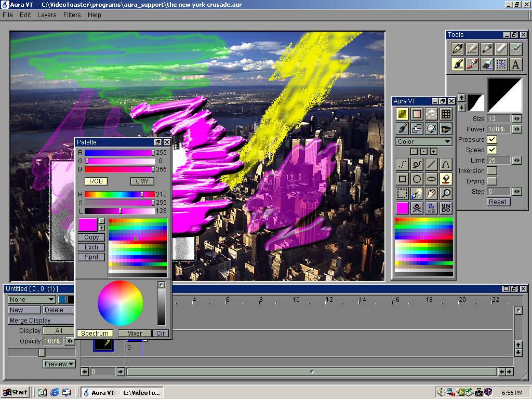Select the dotted freehand draw mode
The image size is (532, 399).
[x=403, y=165]
